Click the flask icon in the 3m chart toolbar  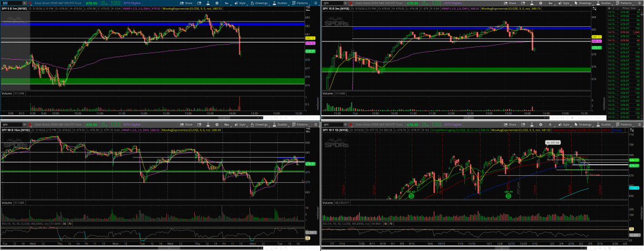(531, 3)
